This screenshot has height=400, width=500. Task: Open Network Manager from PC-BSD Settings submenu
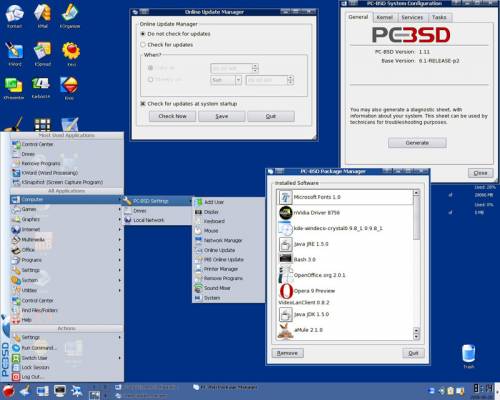pyautogui.click(x=229, y=240)
